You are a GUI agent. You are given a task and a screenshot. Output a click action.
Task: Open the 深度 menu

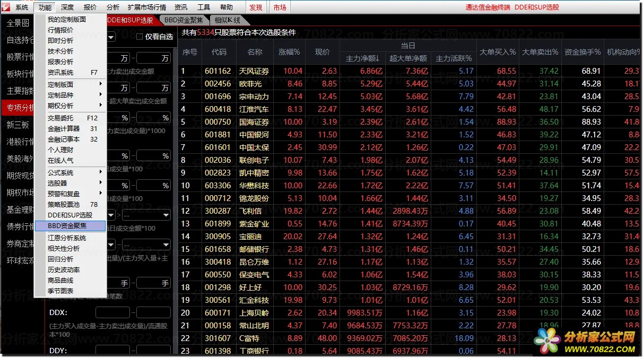coord(67,7)
